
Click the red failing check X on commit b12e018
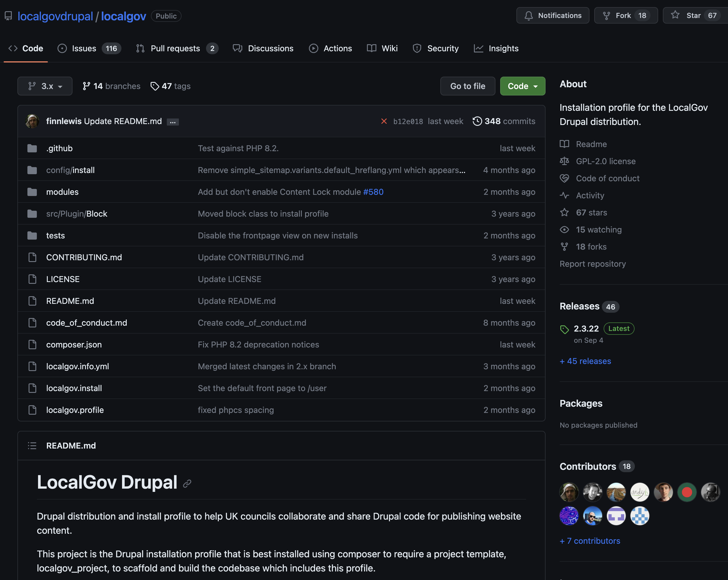click(384, 121)
